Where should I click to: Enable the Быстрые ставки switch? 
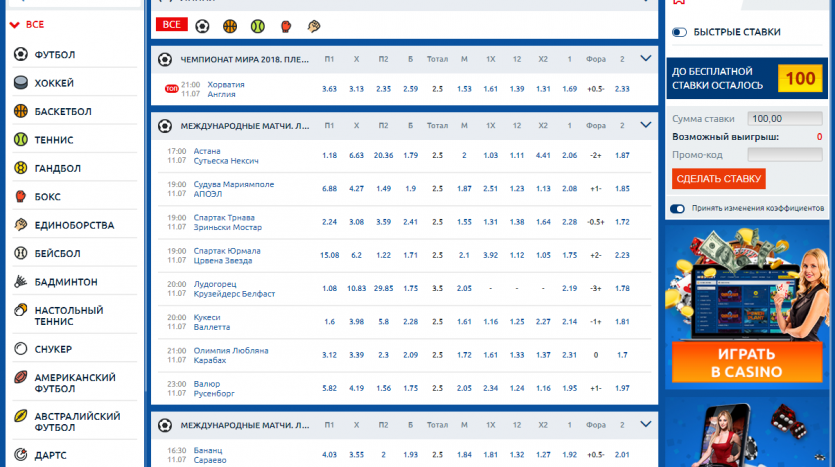(x=680, y=32)
